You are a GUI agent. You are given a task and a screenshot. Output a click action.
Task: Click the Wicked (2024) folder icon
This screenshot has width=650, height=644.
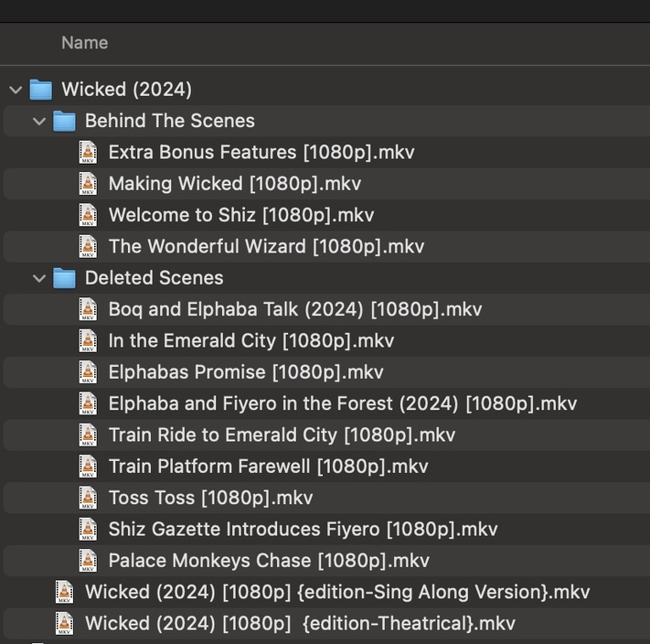point(40,90)
